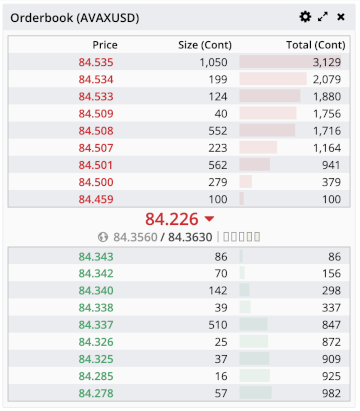
Task: Click the red down arrow next to 84.226
Action: (x=209, y=219)
